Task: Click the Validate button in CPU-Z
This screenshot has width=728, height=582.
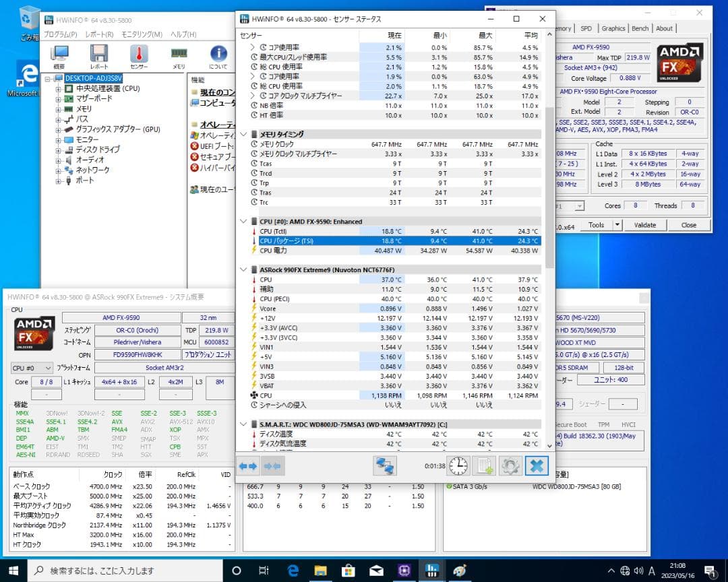Action: (646, 225)
